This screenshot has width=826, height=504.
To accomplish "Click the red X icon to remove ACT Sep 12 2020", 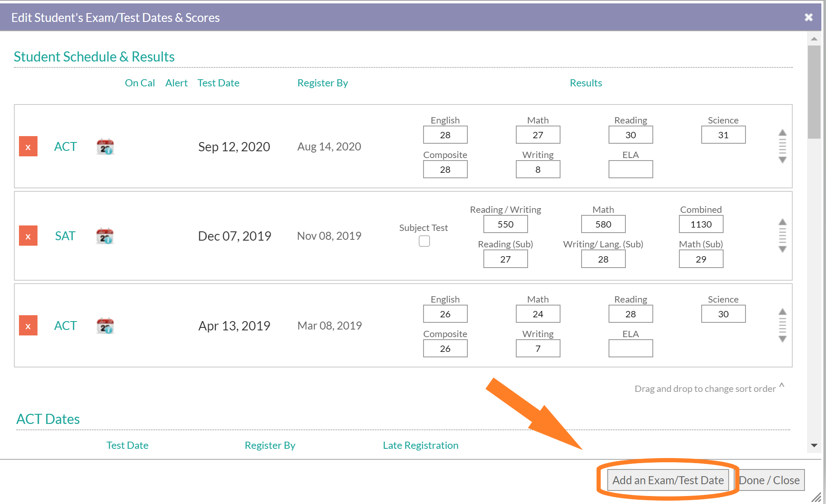I will point(28,146).
